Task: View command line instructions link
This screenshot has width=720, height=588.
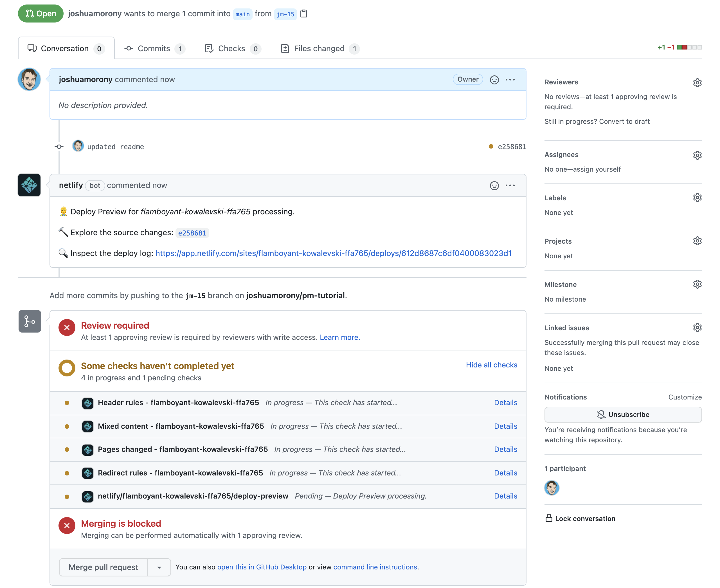Action: click(375, 567)
